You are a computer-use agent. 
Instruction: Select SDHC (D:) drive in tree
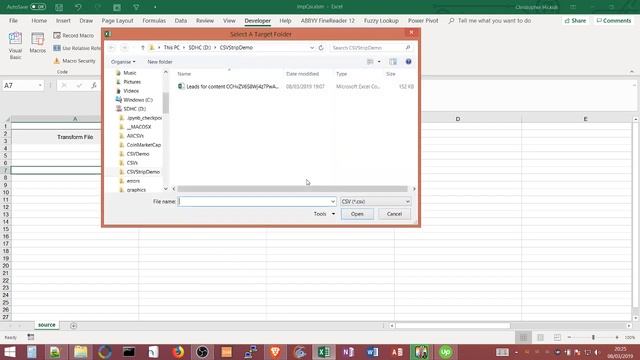tap(134, 109)
